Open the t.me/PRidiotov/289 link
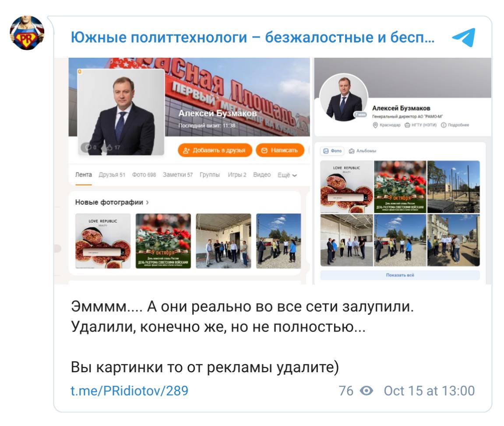This screenshot has height=426, width=504. (129, 391)
